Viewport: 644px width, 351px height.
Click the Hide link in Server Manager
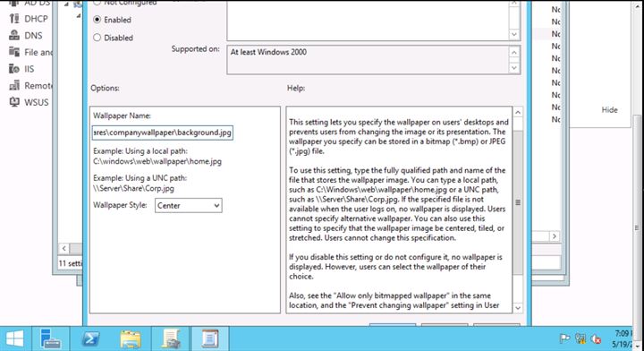609,110
